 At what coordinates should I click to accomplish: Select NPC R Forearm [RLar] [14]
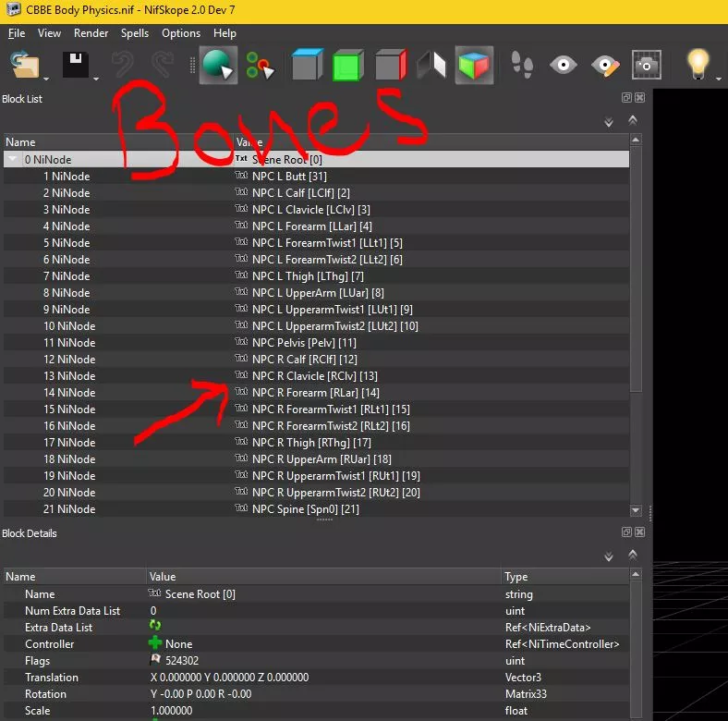point(316,393)
